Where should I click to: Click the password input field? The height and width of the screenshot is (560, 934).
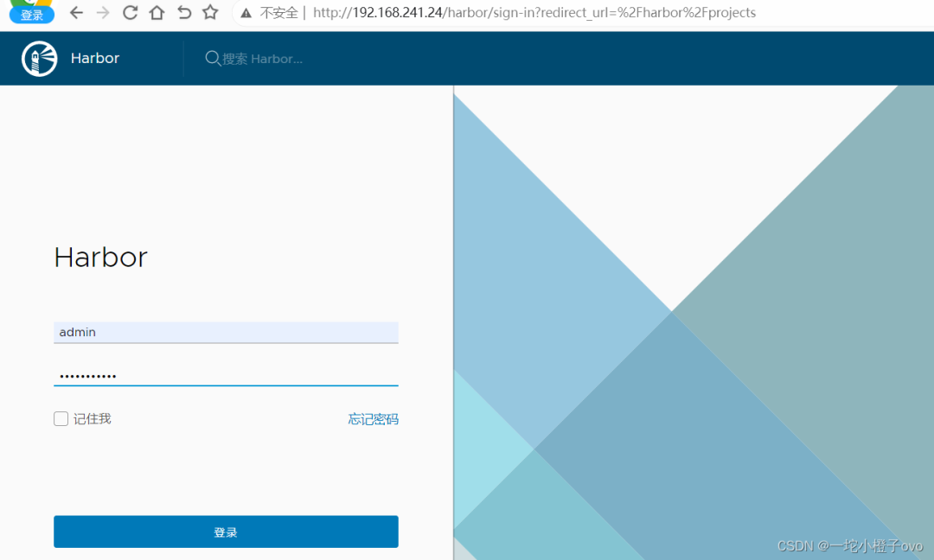click(x=226, y=375)
